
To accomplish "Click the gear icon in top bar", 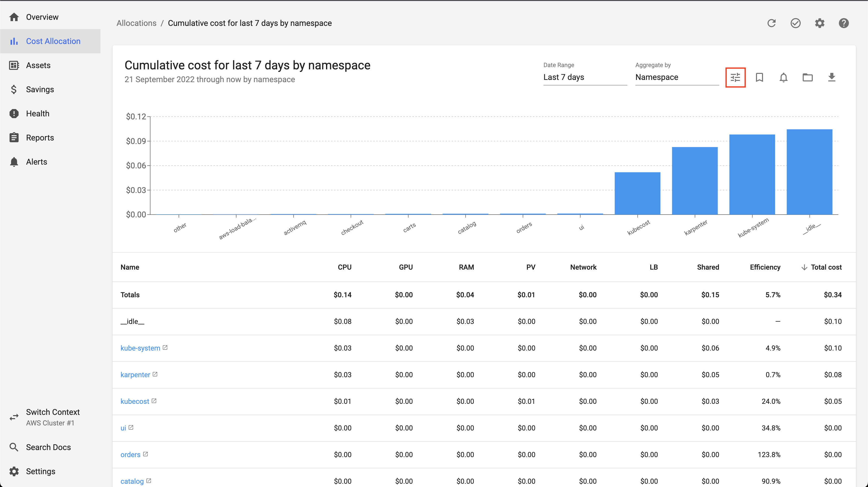I will tap(820, 23).
